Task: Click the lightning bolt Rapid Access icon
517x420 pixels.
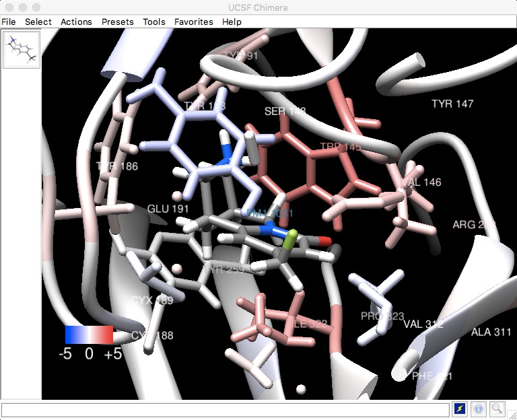Action: click(460, 409)
